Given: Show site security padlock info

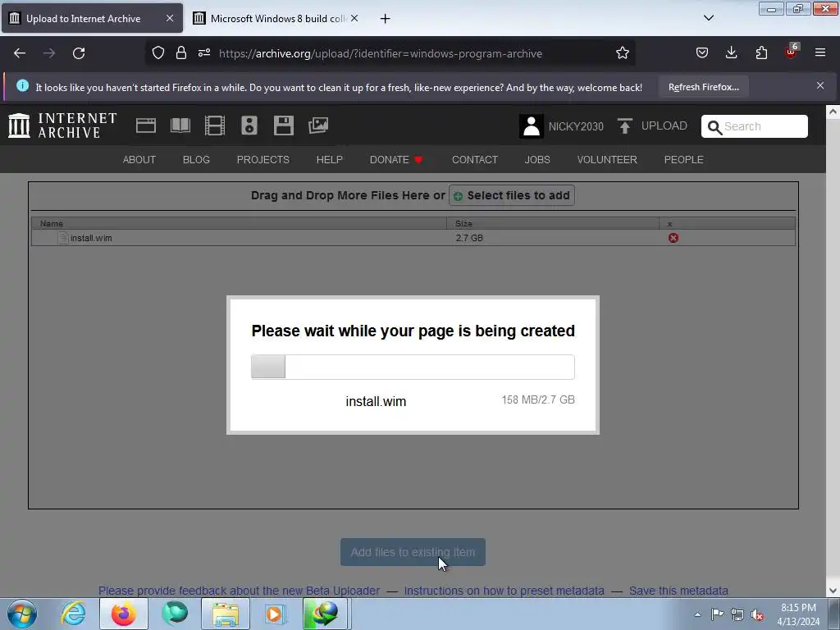Looking at the screenshot, I should [x=181, y=53].
